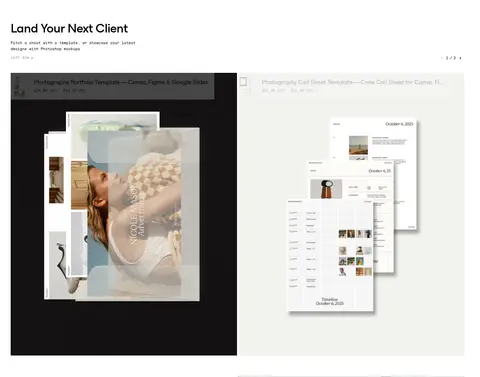The width and height of the screenshot is (480, 377).
Task: Click the Call Sheet Template price line
Action: 287,90
